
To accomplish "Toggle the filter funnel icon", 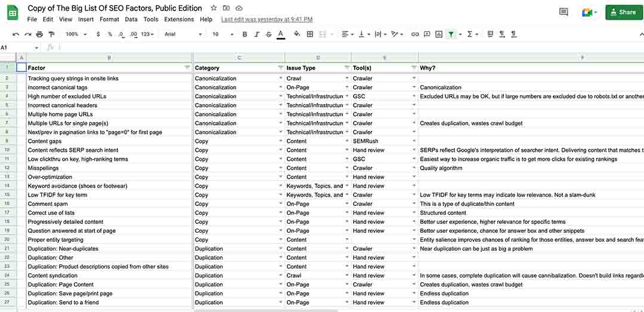I will point(451,35).
